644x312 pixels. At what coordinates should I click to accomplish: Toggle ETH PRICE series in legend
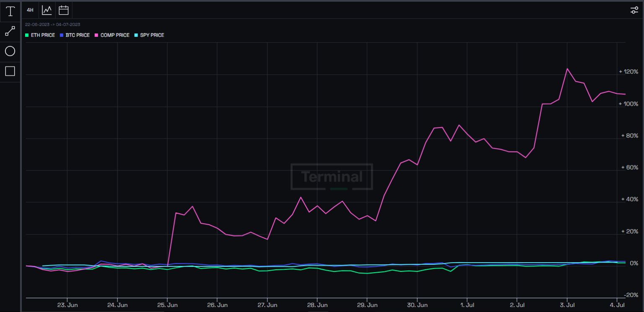coord(42,35)
